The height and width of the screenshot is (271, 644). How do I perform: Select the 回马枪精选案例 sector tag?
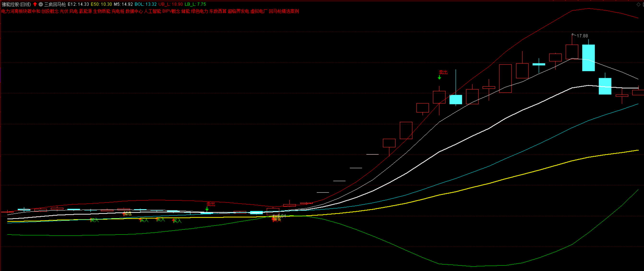[x=284, y=11]
